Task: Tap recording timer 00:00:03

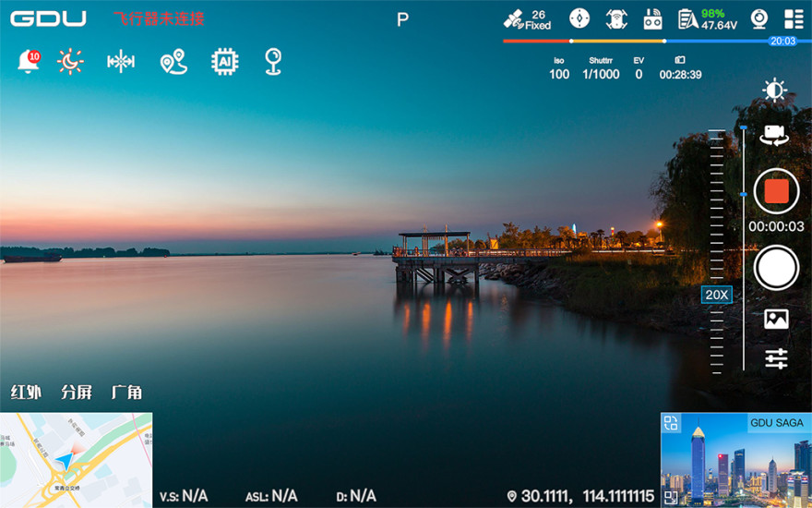Action: click(776, 226)
